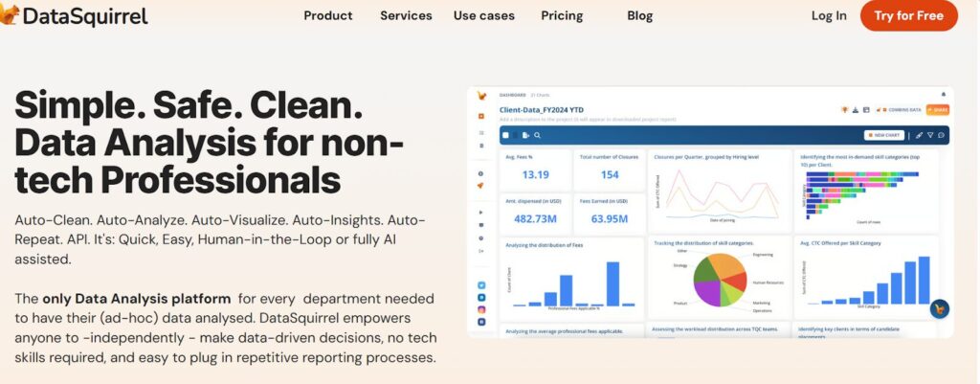Click the Instagram icon in dashboard sidebar
This screenshot has width=980, height=384.
coord(480,309)
